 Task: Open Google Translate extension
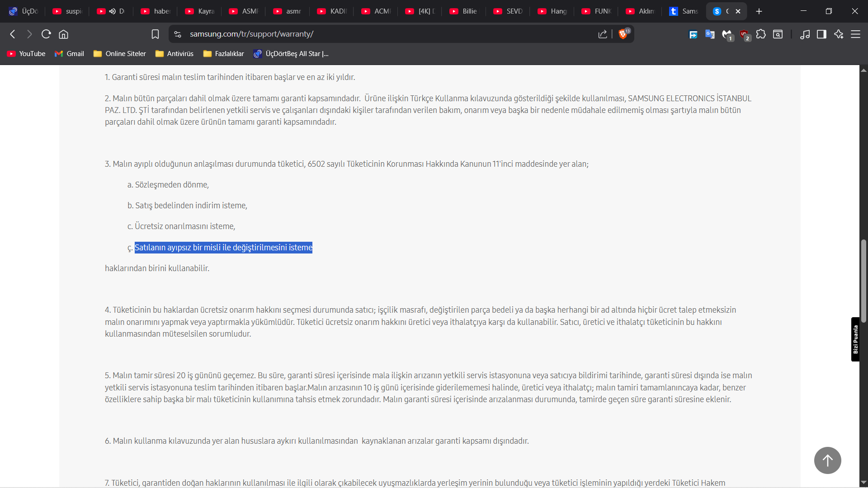coord(710,34)
